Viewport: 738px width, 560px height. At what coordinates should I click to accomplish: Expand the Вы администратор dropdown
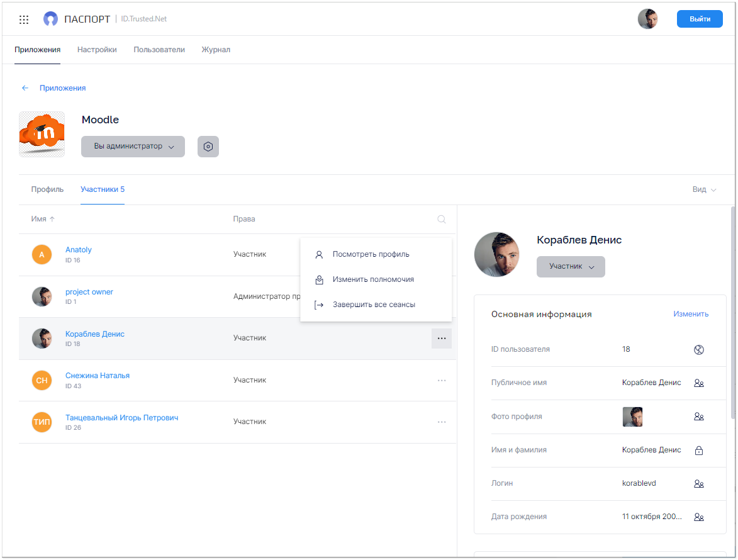(x=133, y=147)
